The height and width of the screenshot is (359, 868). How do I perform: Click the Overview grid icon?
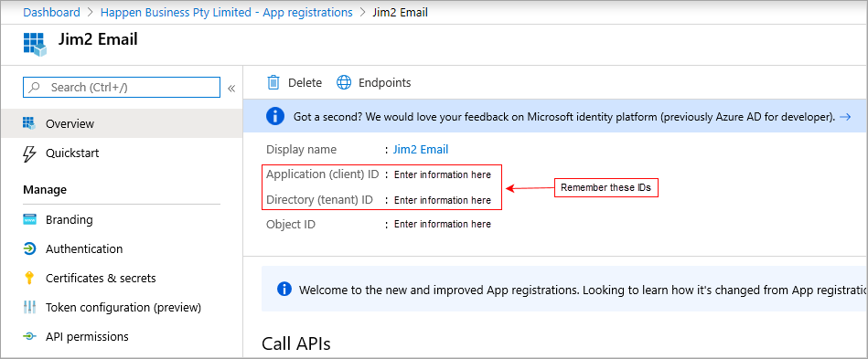[x=28, y=123]
